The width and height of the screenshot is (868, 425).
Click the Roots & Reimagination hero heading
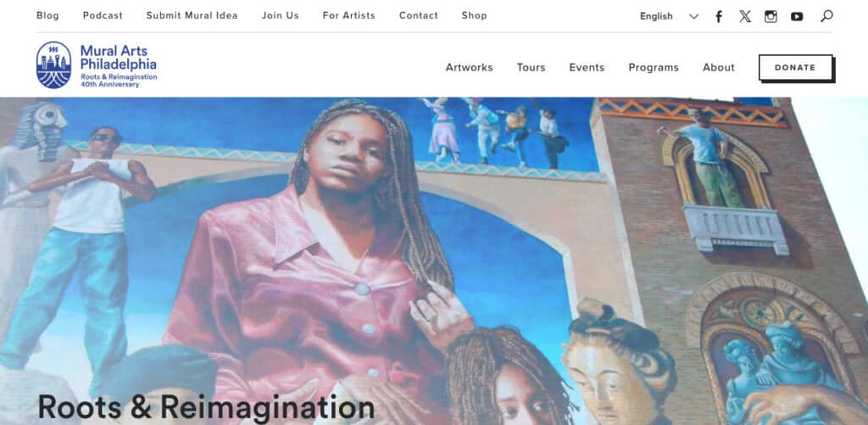tap(206, 407)
